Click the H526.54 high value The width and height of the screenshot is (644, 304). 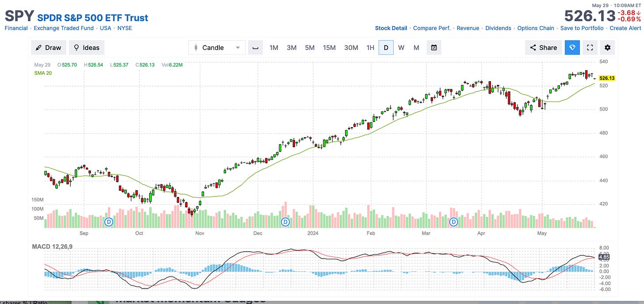coord(93,65)
